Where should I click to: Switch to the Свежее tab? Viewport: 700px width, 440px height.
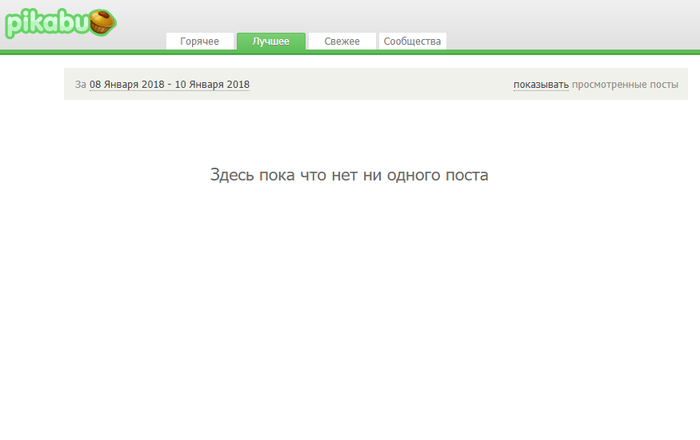(342, 41)
